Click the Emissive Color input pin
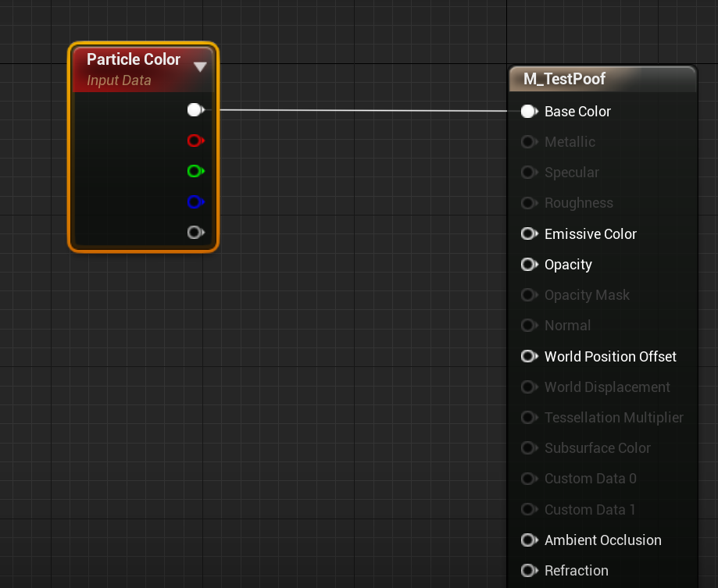 530,233
